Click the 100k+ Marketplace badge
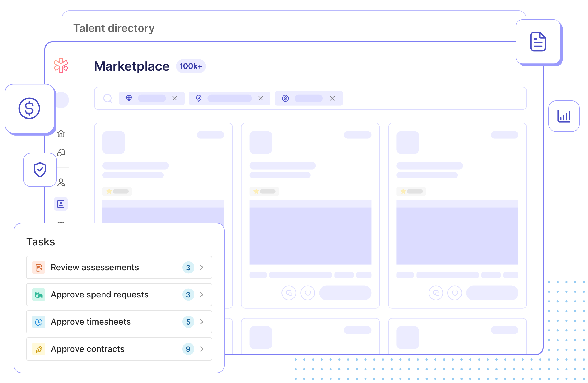The width and height of the screenshot is (588, 383). click(191, 66)
